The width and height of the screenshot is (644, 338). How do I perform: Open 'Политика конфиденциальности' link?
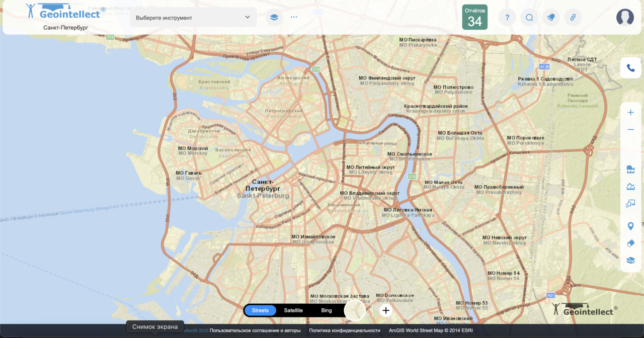pyautogui.click(x=344, y=330)
